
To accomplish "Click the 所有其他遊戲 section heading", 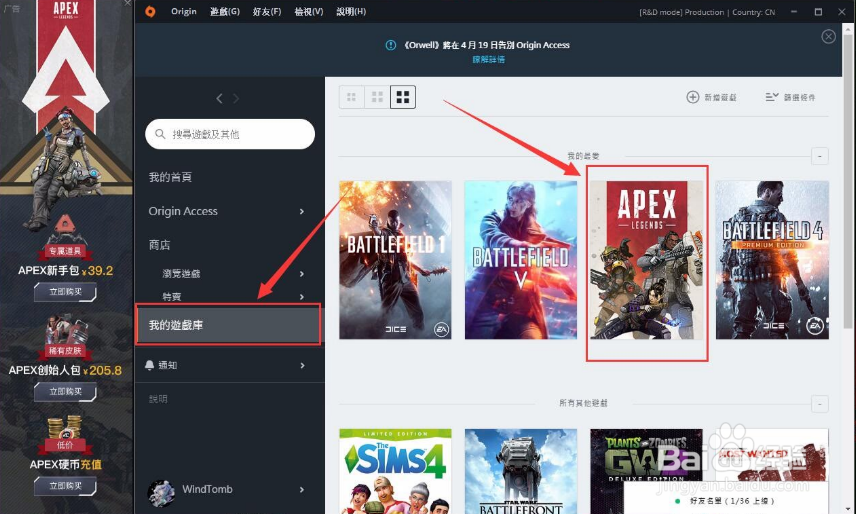I will (583, 403).
